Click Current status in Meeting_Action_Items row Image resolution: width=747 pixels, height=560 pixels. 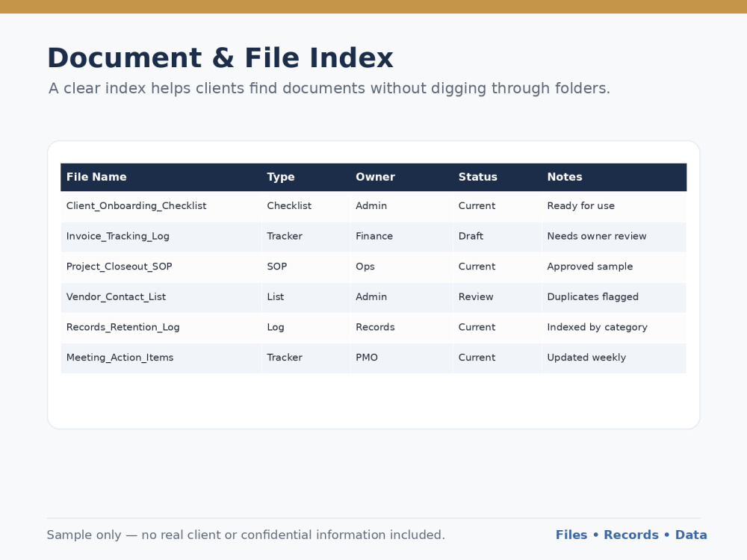[x=477, y=357]
